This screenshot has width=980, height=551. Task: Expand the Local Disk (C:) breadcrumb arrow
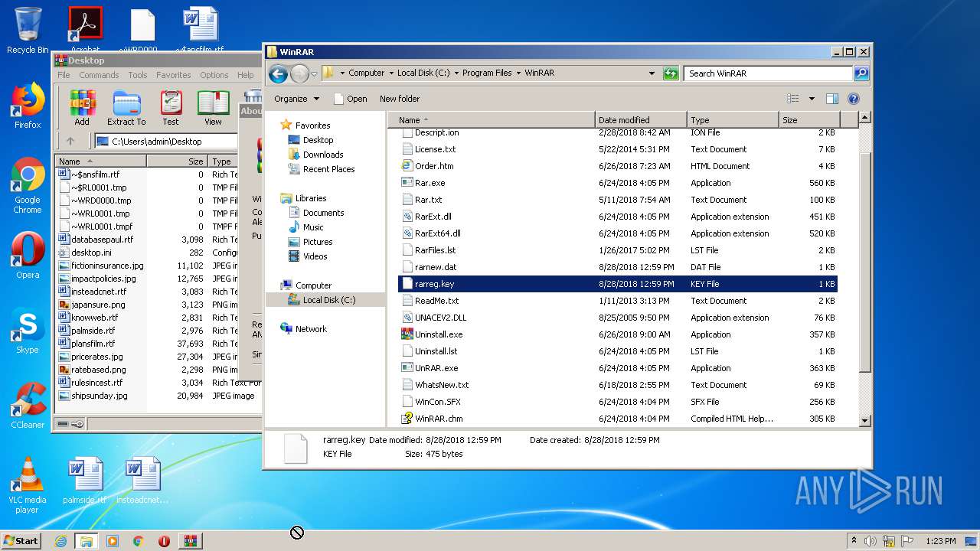tap(456, 73)
